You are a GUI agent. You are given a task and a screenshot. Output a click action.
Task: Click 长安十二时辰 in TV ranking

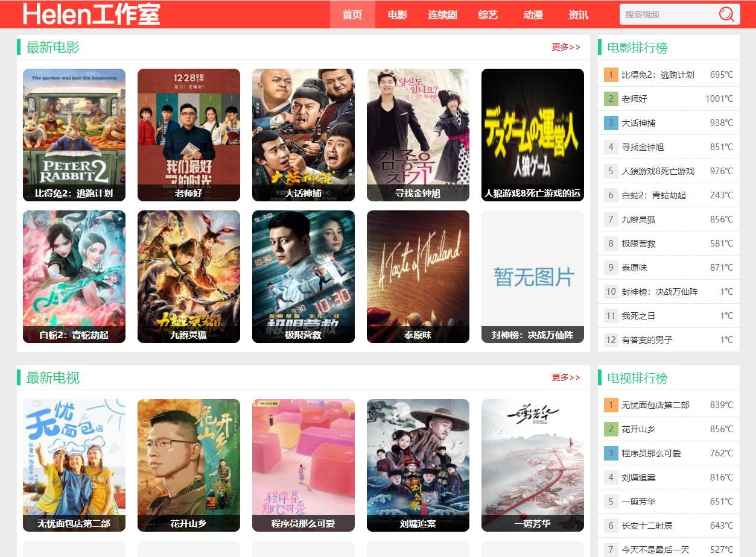click(x=647, y=526)
